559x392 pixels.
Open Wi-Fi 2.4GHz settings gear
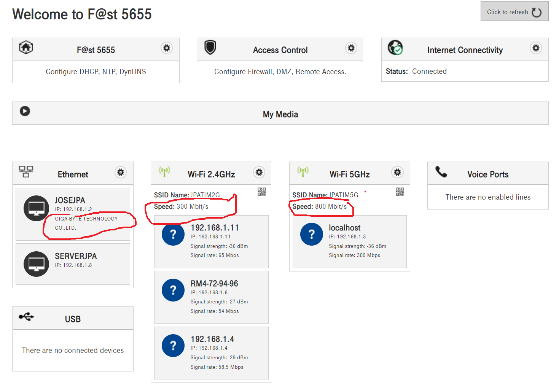pyautogui.click(x=259, y=173)
